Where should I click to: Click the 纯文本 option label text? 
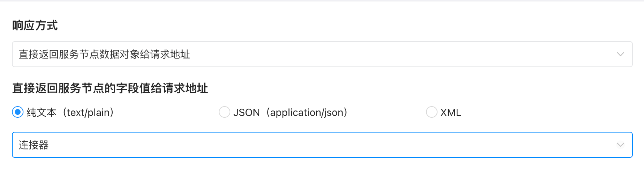42,113
